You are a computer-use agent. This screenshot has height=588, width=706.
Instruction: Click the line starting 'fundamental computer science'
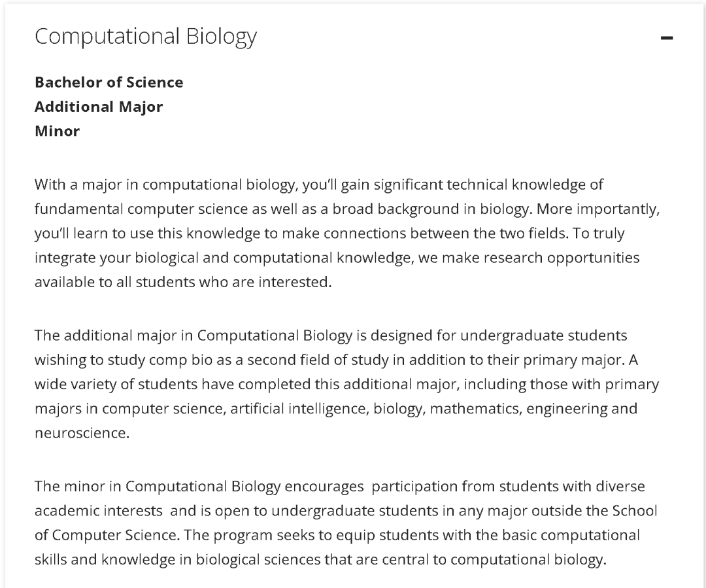point(347,209)
